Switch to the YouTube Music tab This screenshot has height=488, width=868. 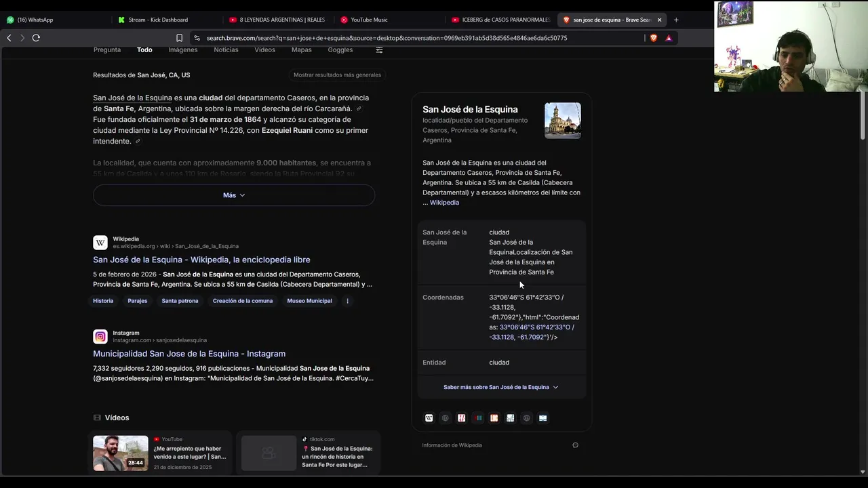[x=389, y=20]
